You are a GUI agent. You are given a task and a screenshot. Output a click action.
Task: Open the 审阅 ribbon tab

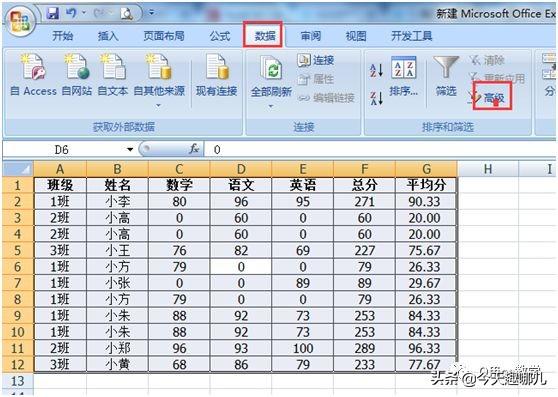point(310,36)
